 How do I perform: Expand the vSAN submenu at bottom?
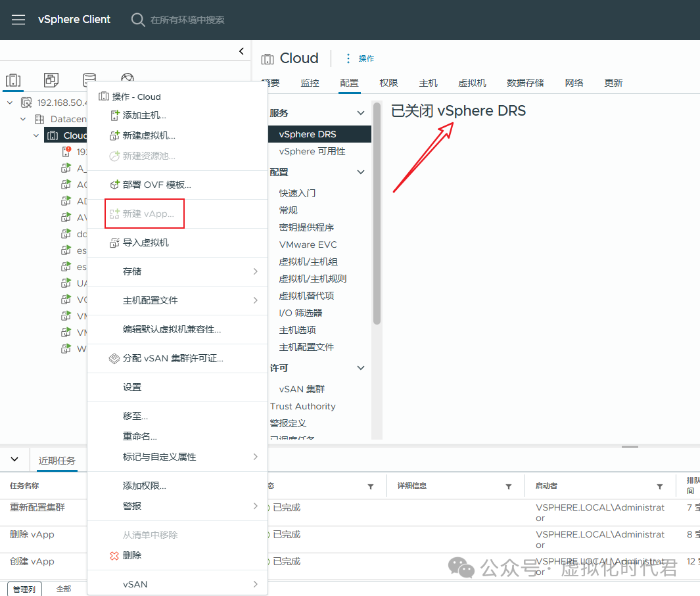tap(177, 584)
